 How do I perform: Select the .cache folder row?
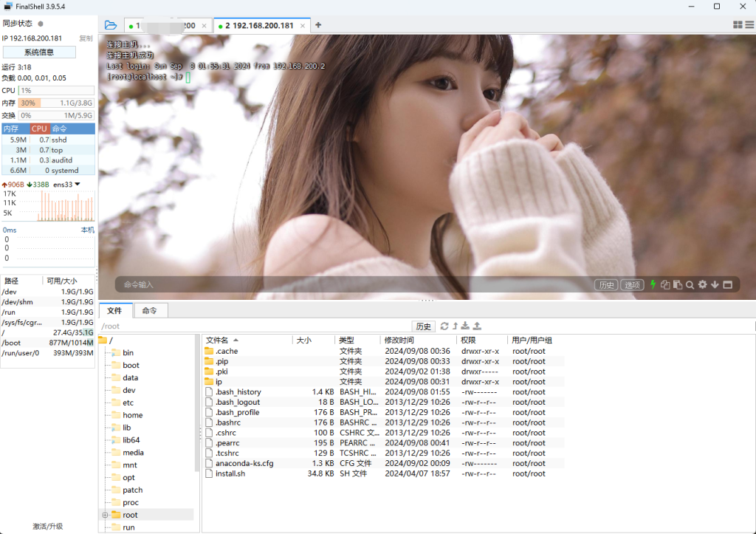click(x=383, y=351)
